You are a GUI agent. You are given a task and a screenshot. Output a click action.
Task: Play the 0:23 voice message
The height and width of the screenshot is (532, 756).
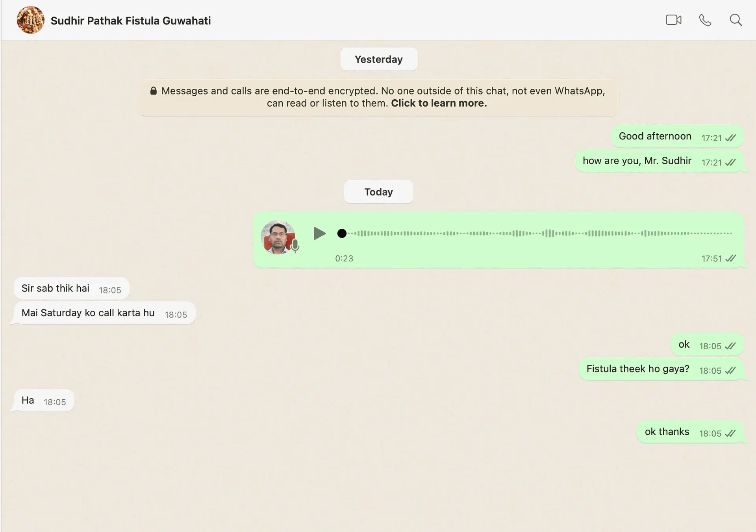[x=319, y=234]
